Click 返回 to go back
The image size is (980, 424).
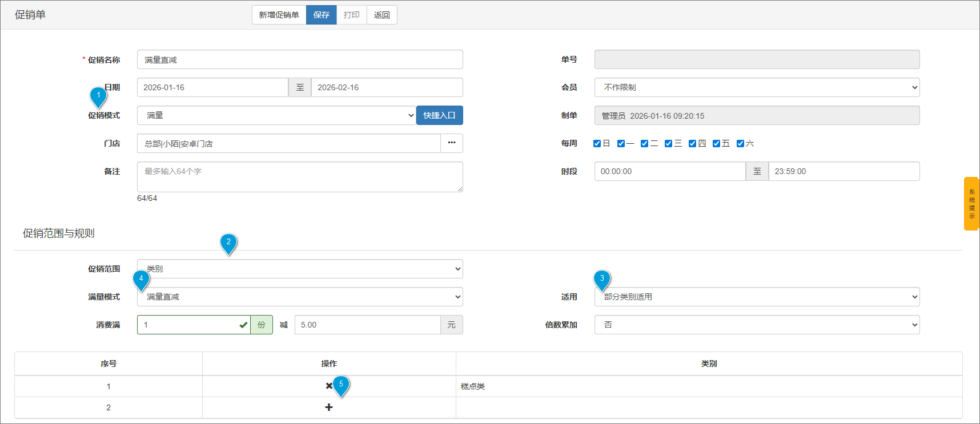coord(381,15)
